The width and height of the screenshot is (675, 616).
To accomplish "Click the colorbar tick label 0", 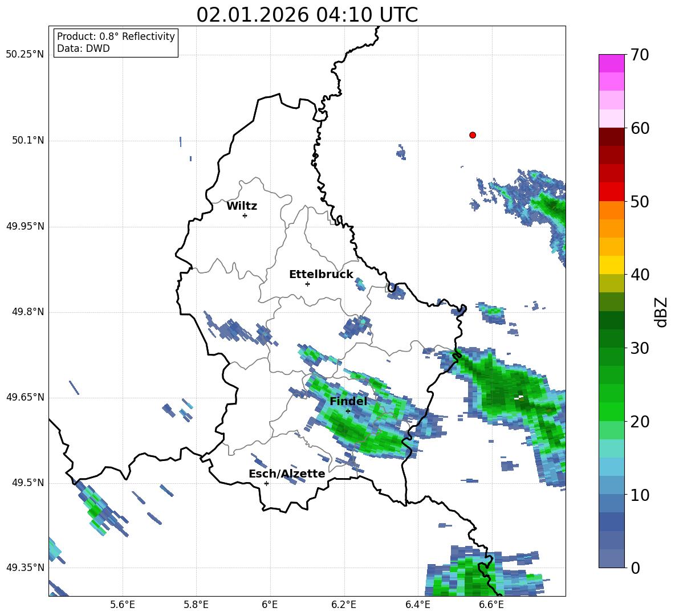I will 635,568.
